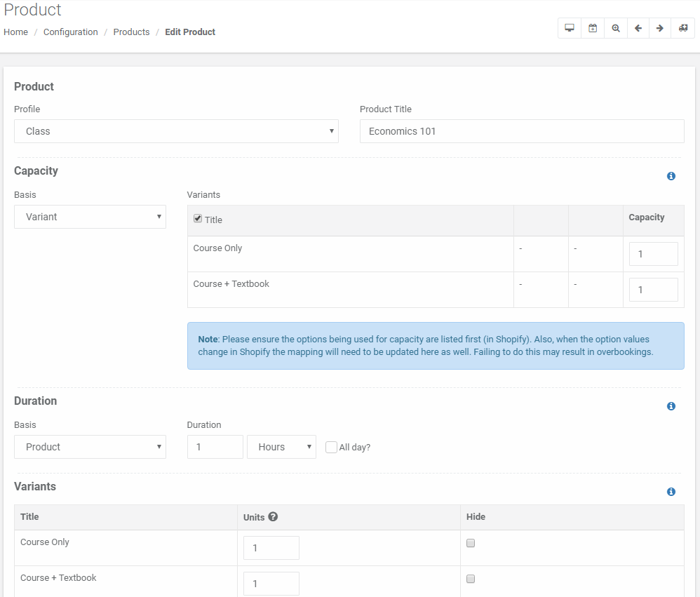The height and width of the screenshot is (597, 700).
Task: Open Duration section info icon
Action: 671,406
